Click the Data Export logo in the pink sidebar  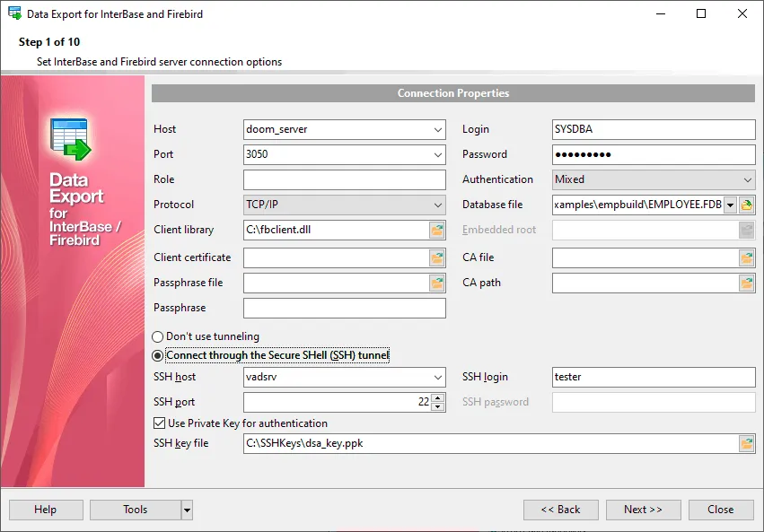(x=71, y=139)
